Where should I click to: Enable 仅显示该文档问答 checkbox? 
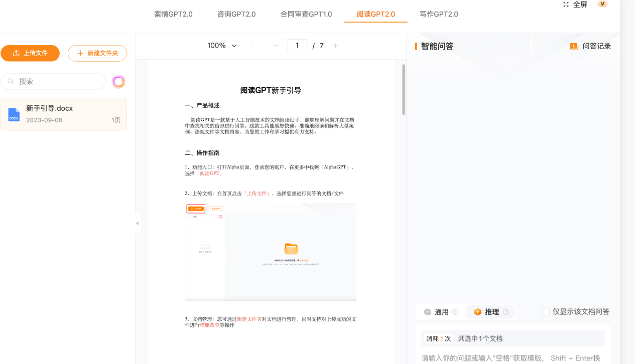coord(546,312)
